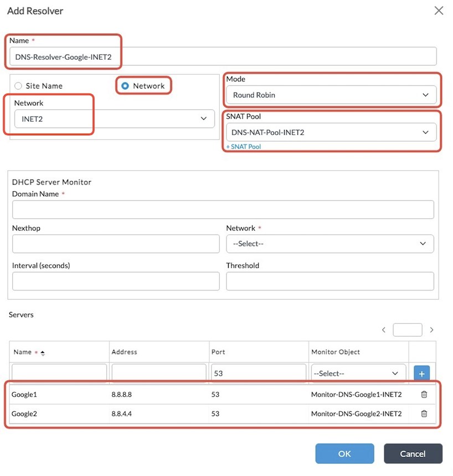Open the SNAT Pool dropdown

(331, 132)
